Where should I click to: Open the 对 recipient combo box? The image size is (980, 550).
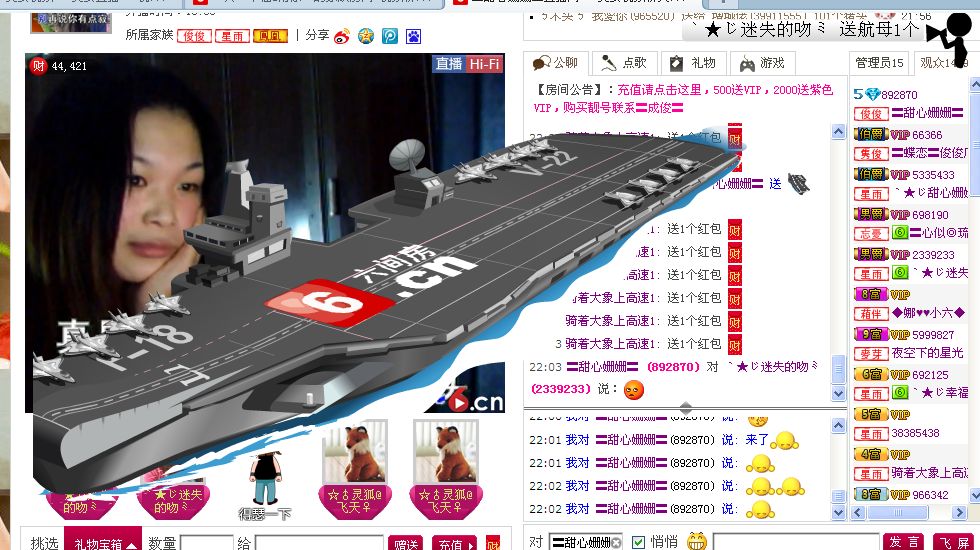586,542
